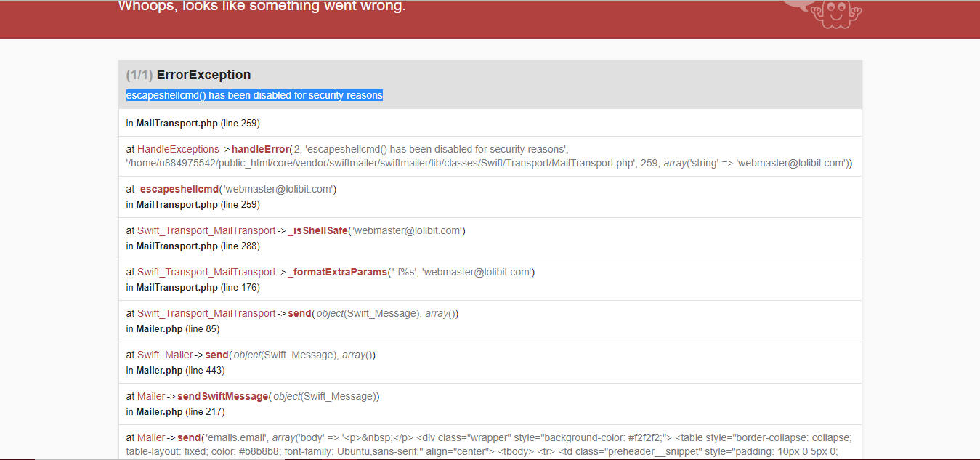Click Mailer.php line 443 file reference
980x460 pixels.
[159, 370]
